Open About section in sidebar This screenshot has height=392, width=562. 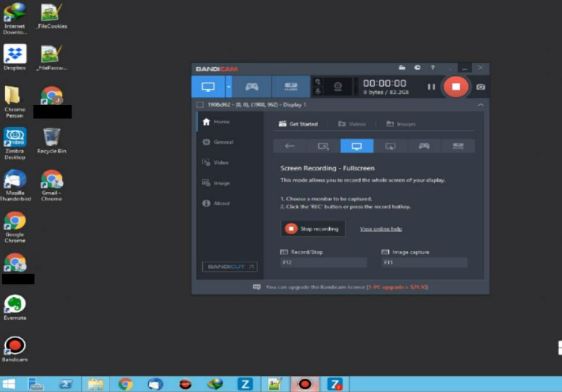point(231,204)
